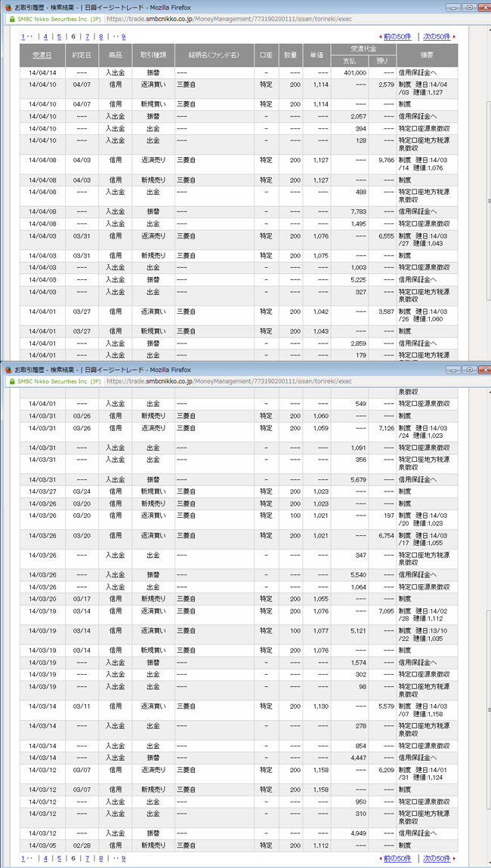Click the payment amount 2,057
491x868 pixels.
359,116
